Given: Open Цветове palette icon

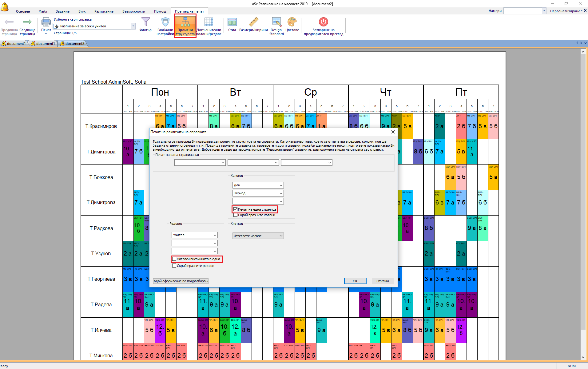Looking at the screenshot, I should click(292, 22).
